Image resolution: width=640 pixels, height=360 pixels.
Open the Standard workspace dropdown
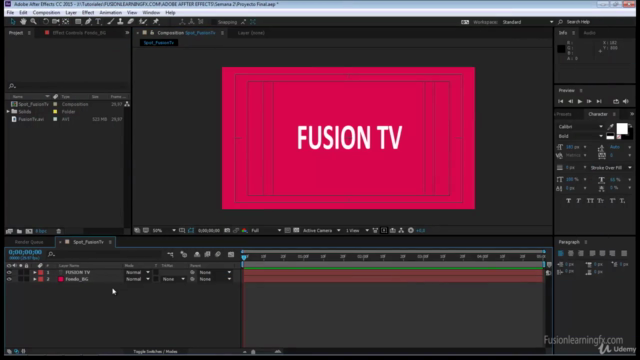coord(527,22)
